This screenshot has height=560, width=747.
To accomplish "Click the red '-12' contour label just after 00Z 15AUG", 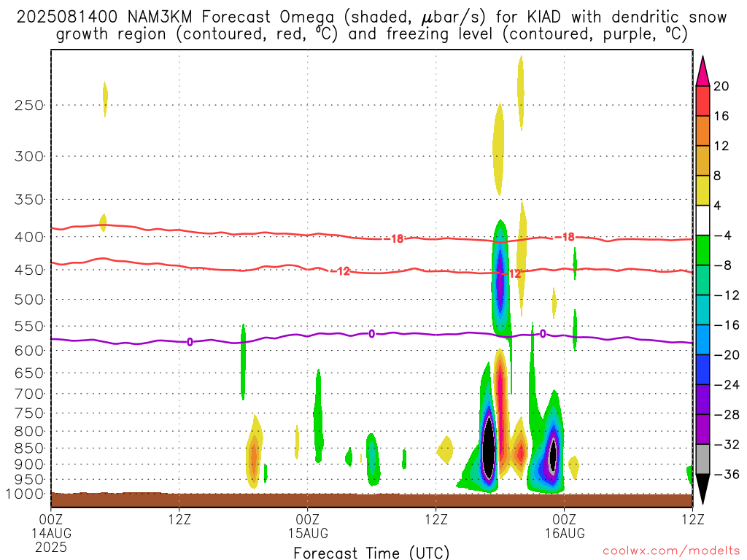I will pos(341,271).
